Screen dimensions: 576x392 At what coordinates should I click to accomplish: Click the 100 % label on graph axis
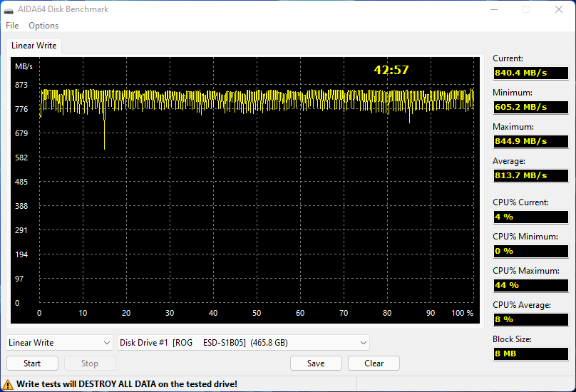point(463,313)
